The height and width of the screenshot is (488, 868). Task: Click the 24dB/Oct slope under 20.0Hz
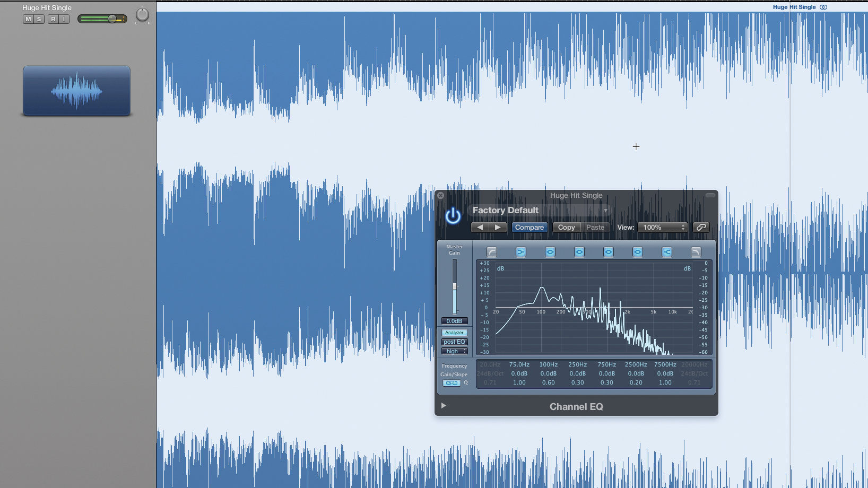pos(490,373)
